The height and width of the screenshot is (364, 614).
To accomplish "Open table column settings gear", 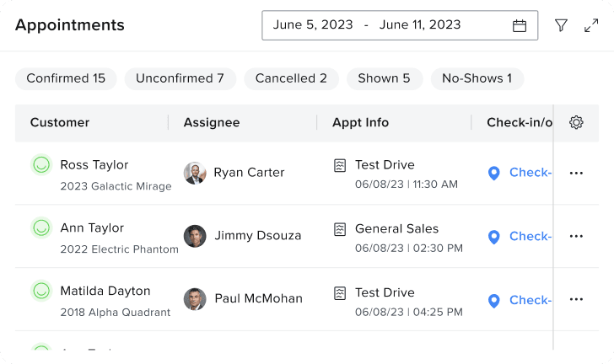I will click(576, 122).
